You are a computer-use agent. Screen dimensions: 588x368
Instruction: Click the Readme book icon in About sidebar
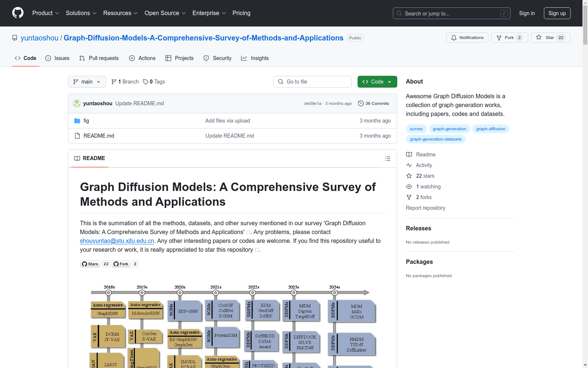tap(409, 155)
